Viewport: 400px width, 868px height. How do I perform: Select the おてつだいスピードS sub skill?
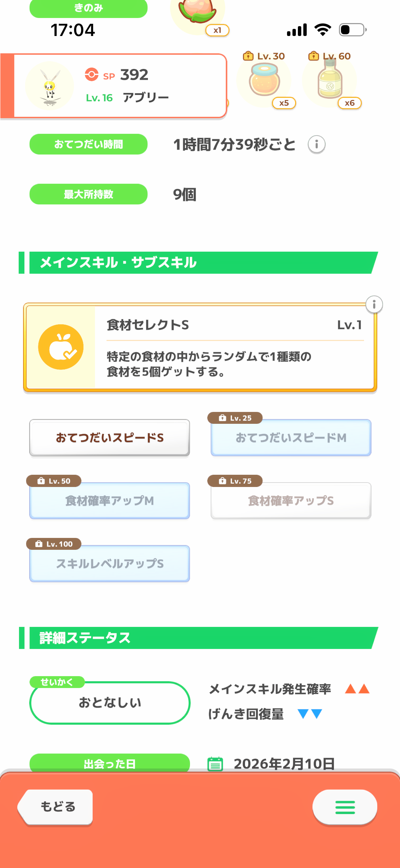pos(110,438)
